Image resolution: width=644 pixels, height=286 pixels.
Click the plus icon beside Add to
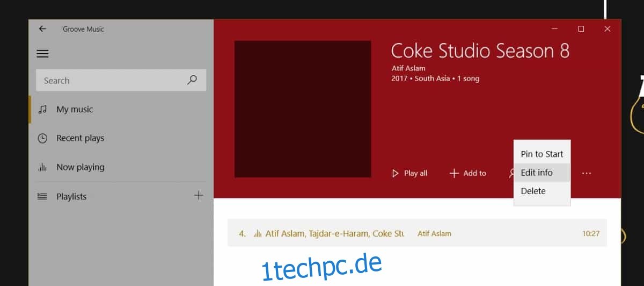454,173
